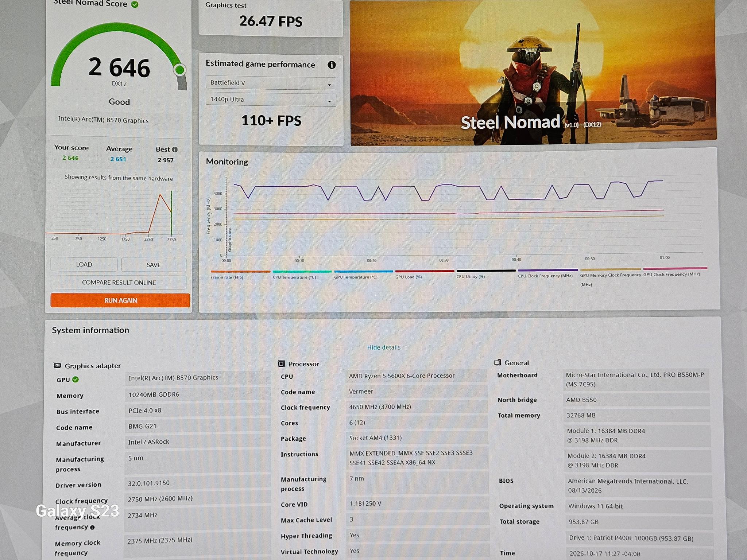Click the Windows 11 64-bit operating system value
Screen dimensions: 747x560
click(595, 506)
